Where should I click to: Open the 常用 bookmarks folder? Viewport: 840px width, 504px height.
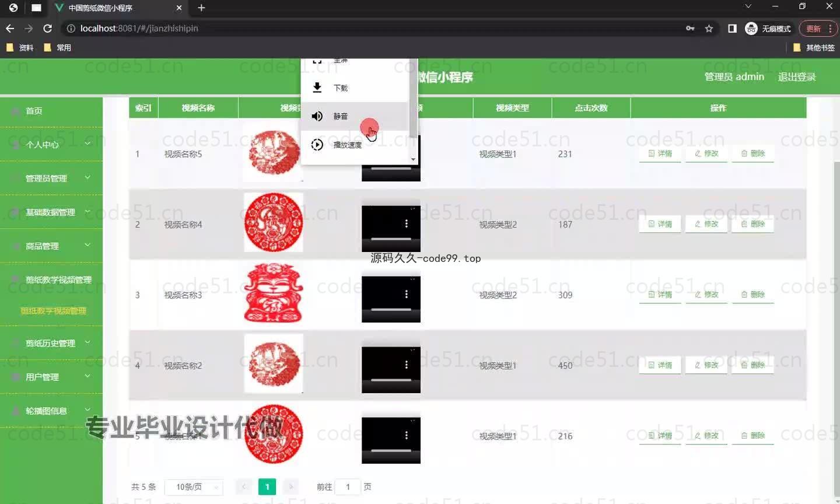pyautogui.click(x=57, y=48)
